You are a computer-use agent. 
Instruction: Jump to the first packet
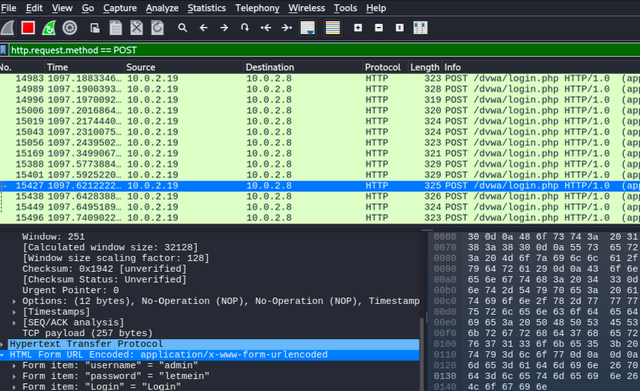click(266, 28)
